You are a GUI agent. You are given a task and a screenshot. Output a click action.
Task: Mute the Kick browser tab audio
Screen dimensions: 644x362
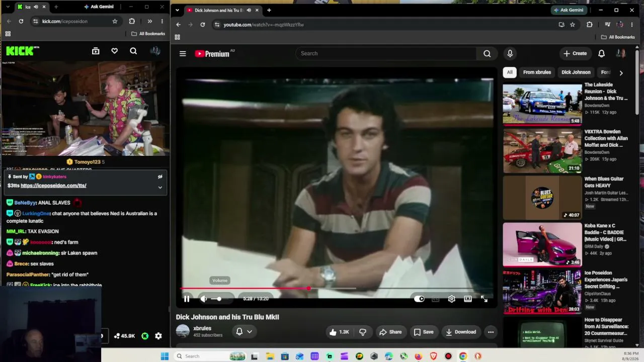pos(36,7)
